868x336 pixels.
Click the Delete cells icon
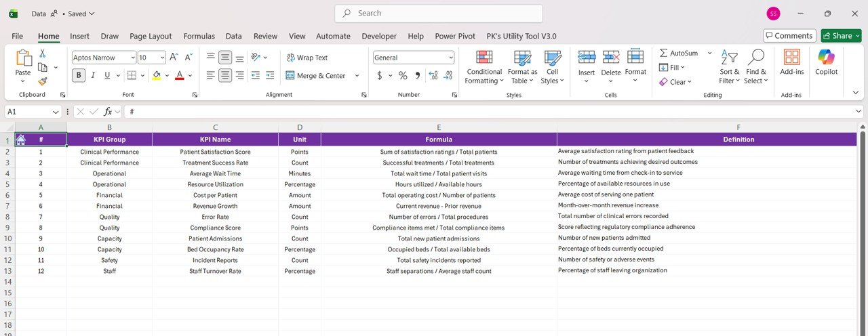coord(611,58)
